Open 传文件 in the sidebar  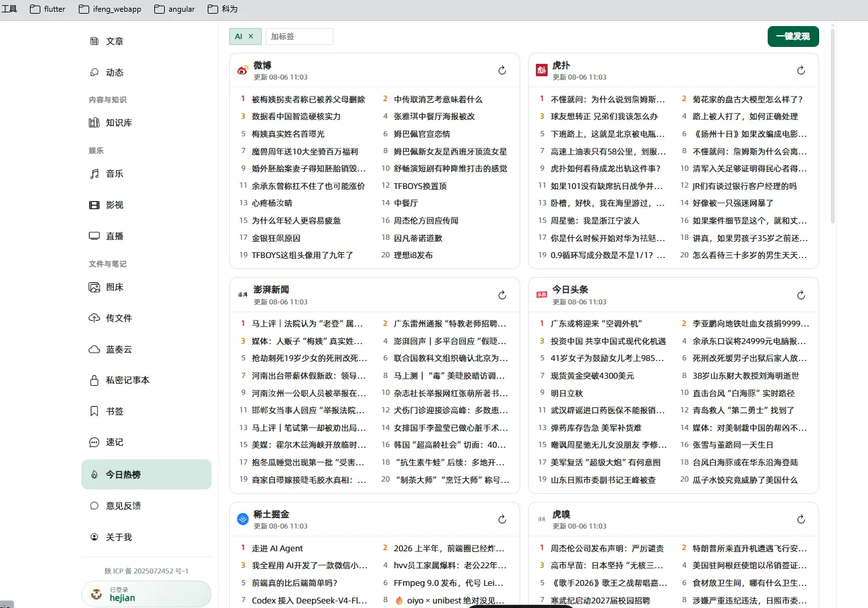(147, 318)
